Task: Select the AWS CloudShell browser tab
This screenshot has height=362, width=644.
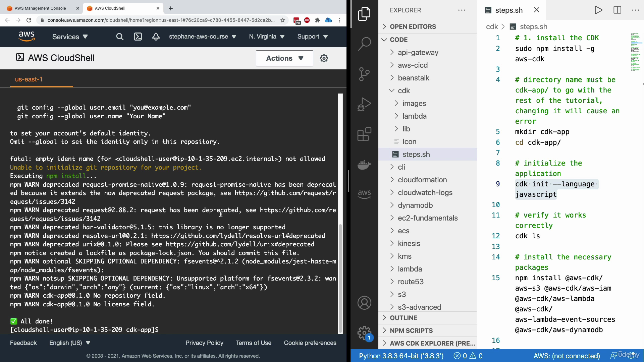Action: (x=123, y=8)
